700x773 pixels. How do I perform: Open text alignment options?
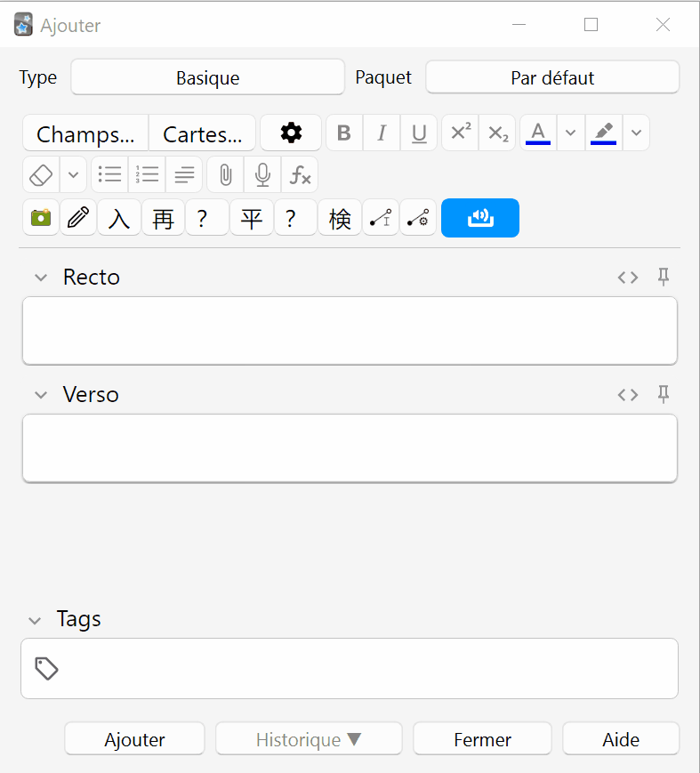click(184, 174)
